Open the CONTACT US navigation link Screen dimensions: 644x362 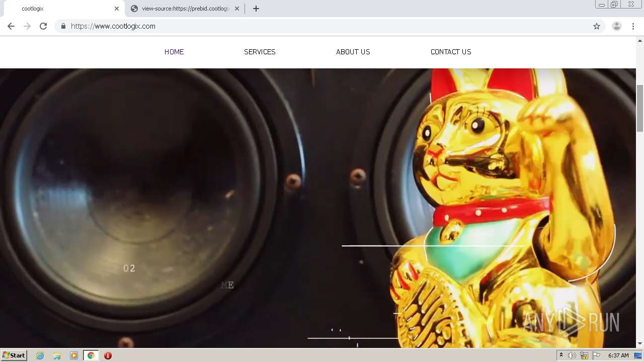pos(451,52)
